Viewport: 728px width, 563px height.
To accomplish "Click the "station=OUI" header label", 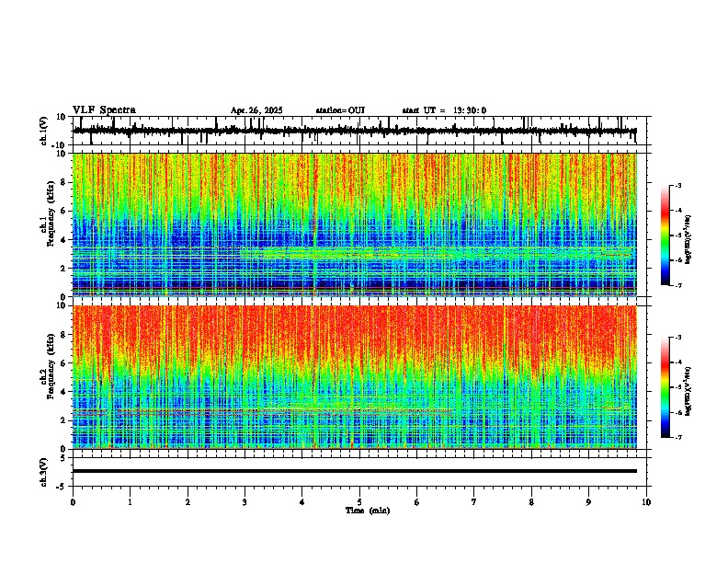I will pyautogui.click(x=340, y=110).
